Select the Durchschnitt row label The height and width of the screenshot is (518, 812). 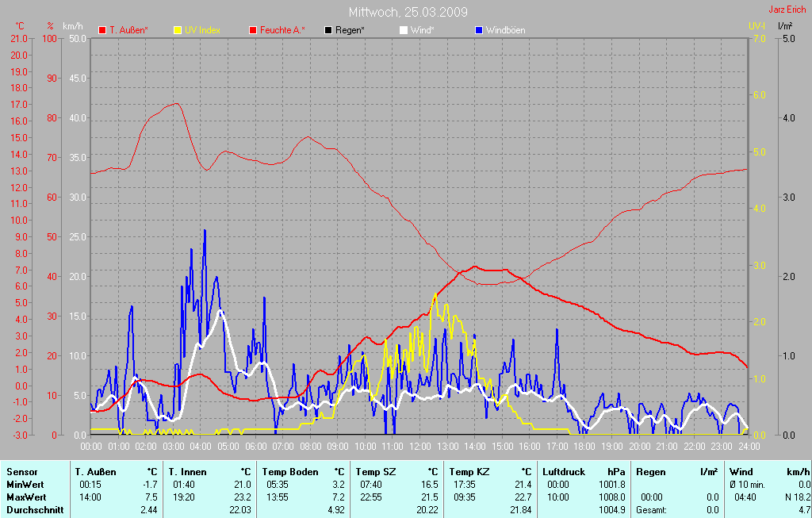pyautogui.click(x=34, y=509)
